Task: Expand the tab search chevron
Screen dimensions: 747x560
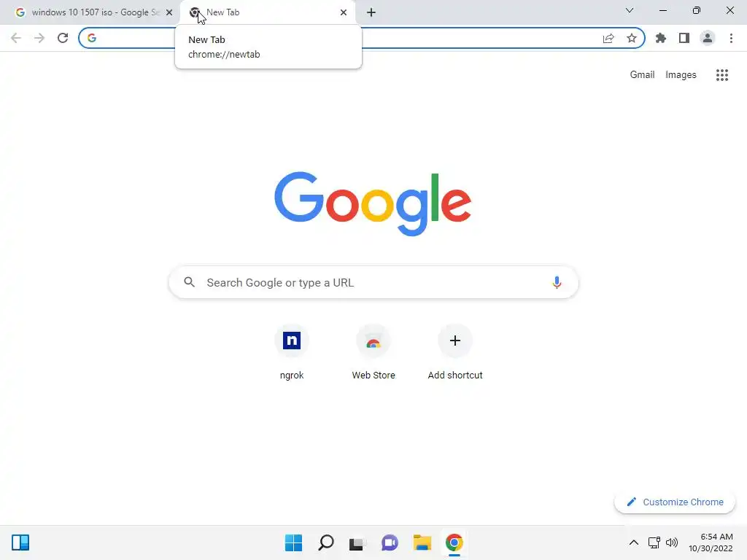Action: tap(630, 10)
